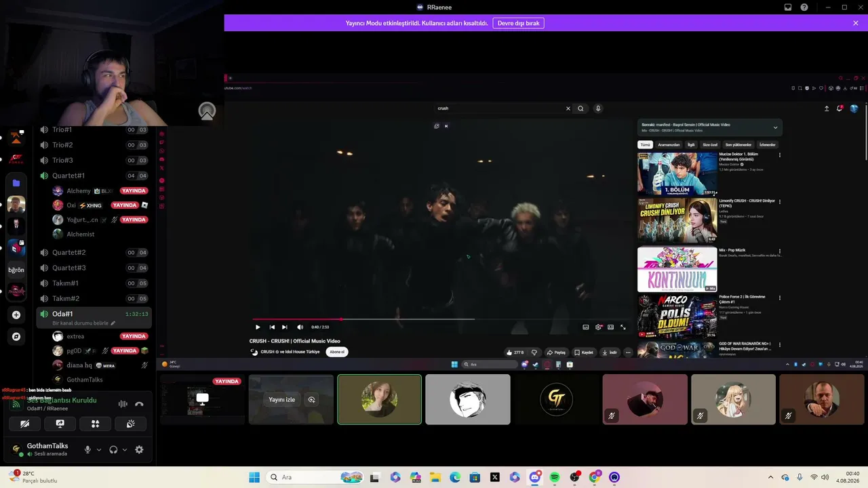The image size is (868, 488).
Task: Select the 'Size özel' filter chip
Action: tap(710, 144)
